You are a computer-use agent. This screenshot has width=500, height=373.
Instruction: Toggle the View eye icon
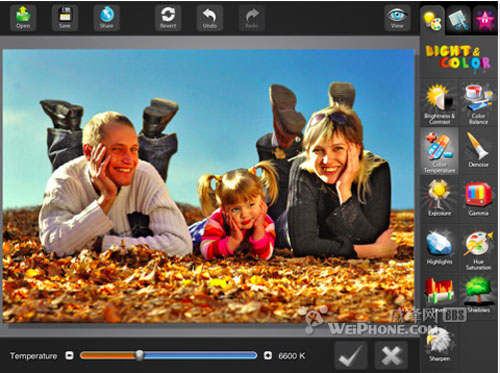point(397,18)
